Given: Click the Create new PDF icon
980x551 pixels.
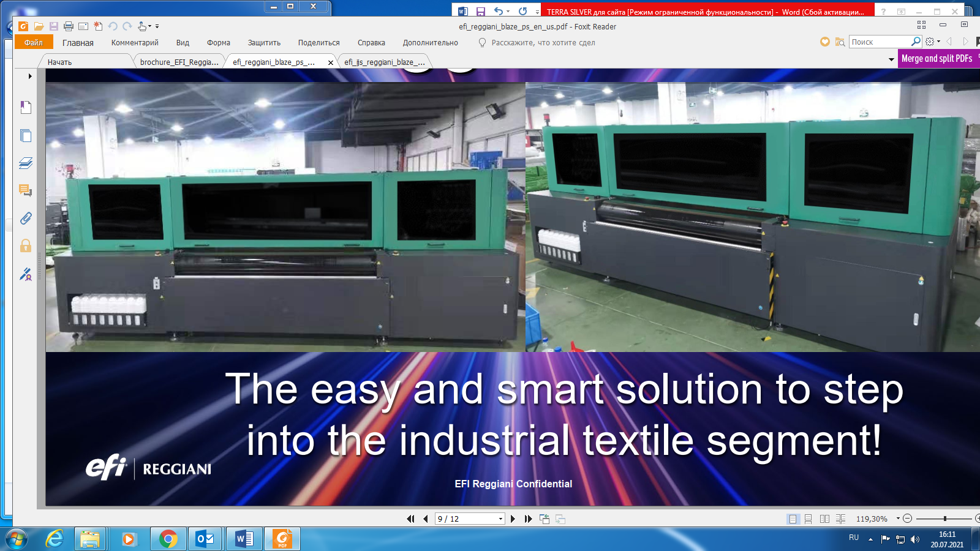Looking at the screenshot, I should (x=98, y=26).
